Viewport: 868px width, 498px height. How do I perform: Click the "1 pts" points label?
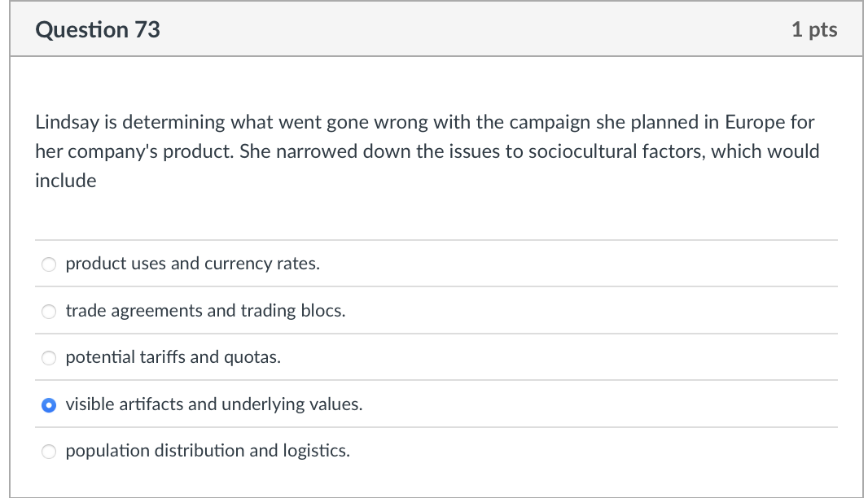pos(813,30)
